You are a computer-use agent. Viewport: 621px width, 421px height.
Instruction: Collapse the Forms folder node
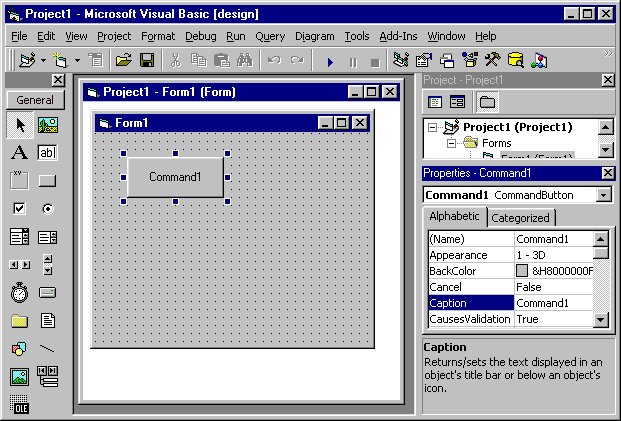click(451, 143)
